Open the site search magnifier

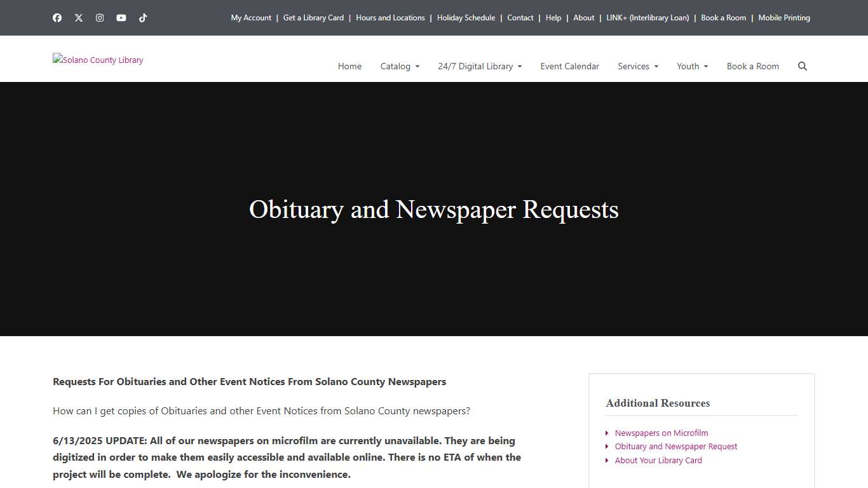tap(802, 66)
